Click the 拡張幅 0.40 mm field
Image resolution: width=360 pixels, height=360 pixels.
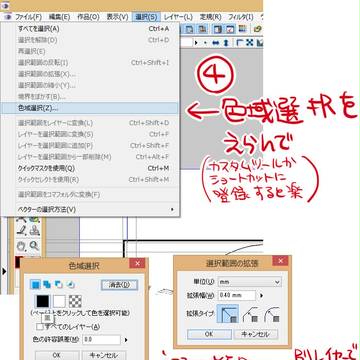(236, 295)
